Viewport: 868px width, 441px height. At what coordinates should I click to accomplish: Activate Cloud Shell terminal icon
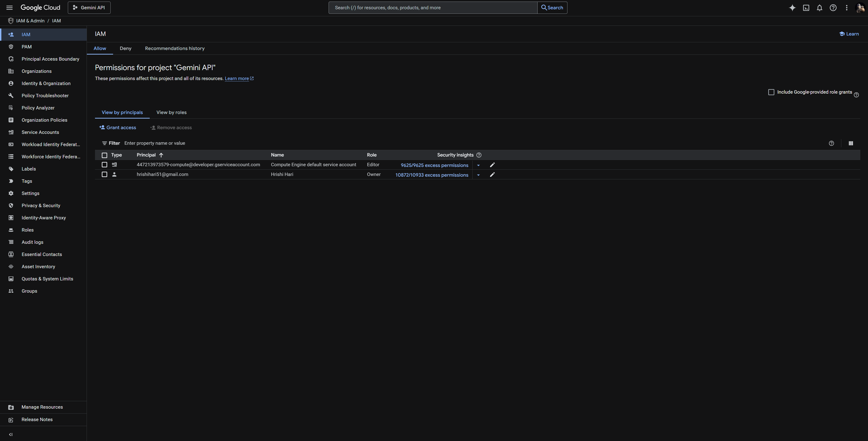806,8
